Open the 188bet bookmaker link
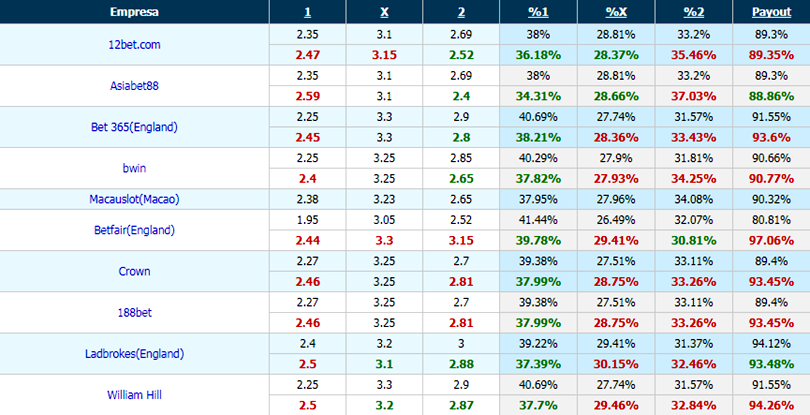Image resolution: width=810 pixels, height=415 pixels. (134, 313)
